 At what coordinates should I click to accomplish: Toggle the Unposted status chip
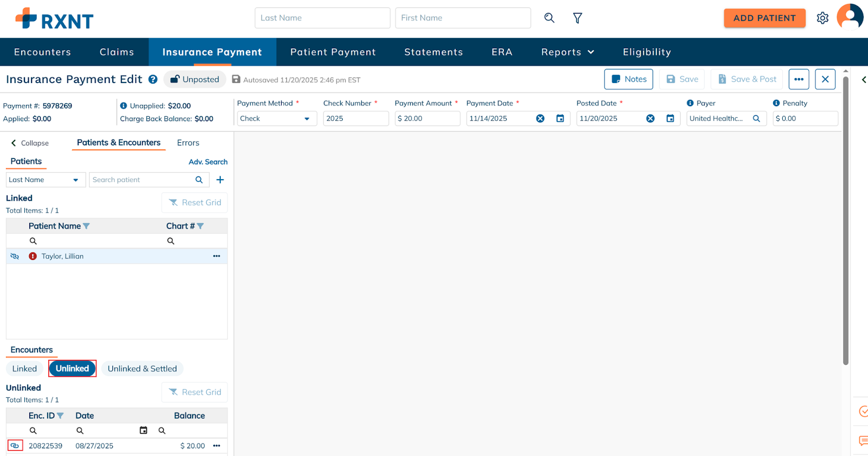click(x=195, y=79)
